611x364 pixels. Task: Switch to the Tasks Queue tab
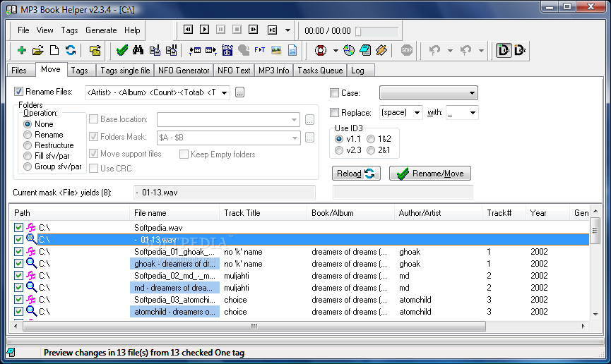320,71
